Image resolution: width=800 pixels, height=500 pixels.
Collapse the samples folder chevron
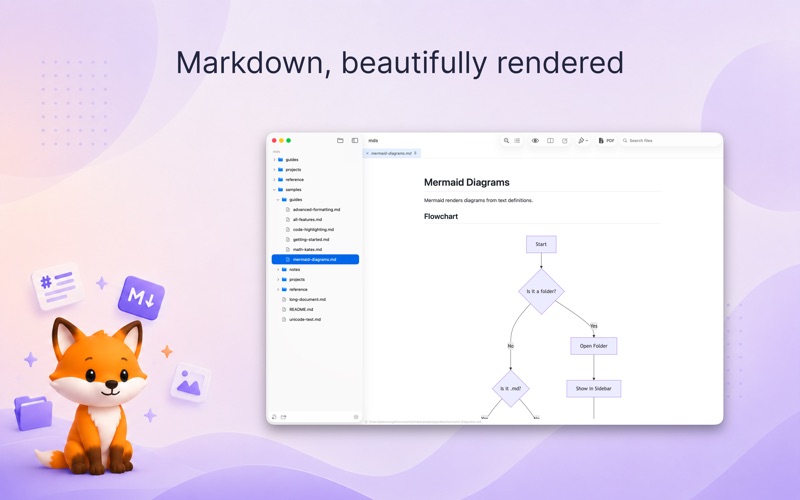point(274,190)
